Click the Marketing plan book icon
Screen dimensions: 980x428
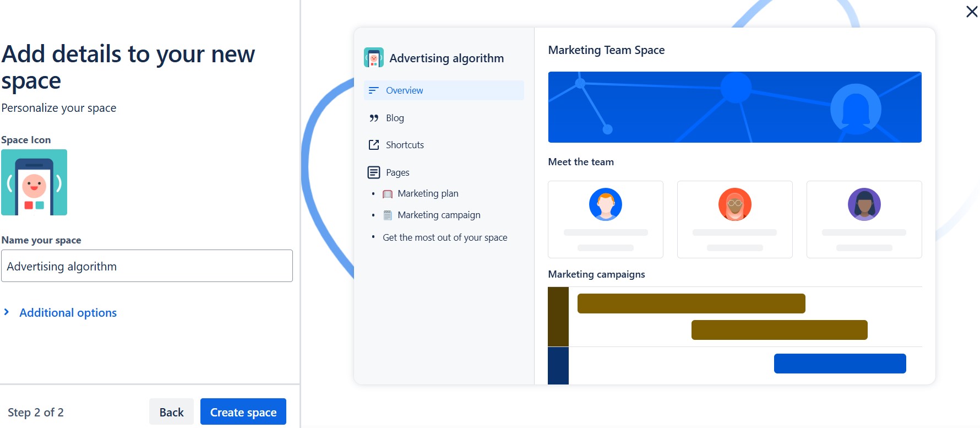coord(388,194)
